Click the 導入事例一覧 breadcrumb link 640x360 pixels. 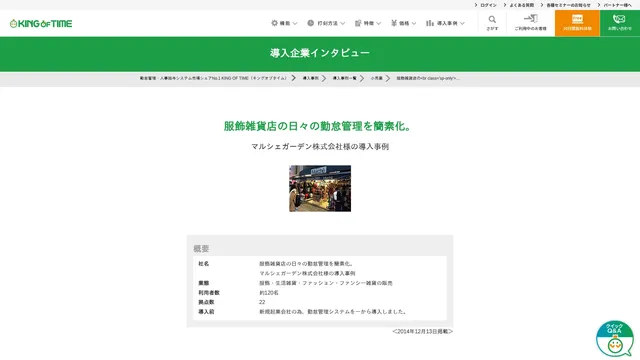pyautogui.click(x=344, y=78)
